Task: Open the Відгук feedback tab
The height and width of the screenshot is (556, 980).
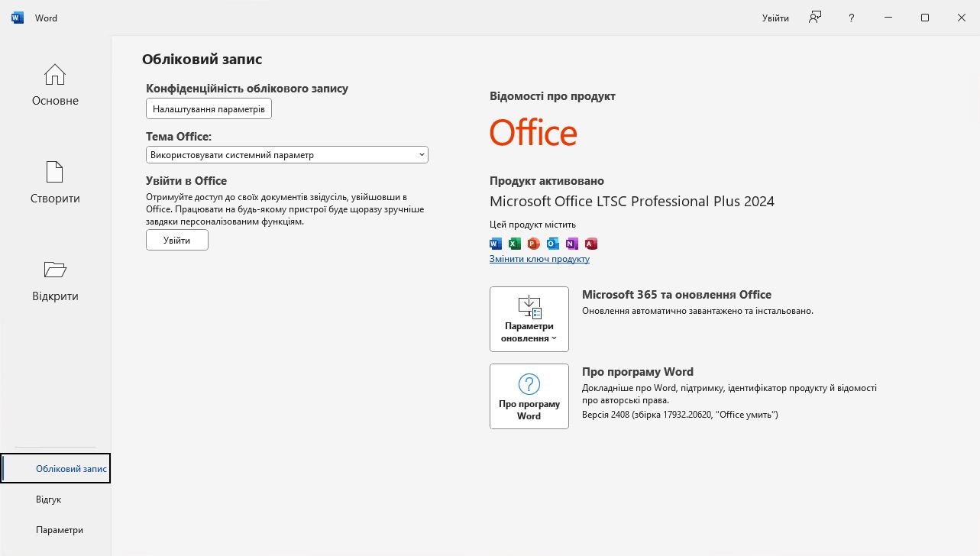Action: pyautogui.click(x=56, y=499)
